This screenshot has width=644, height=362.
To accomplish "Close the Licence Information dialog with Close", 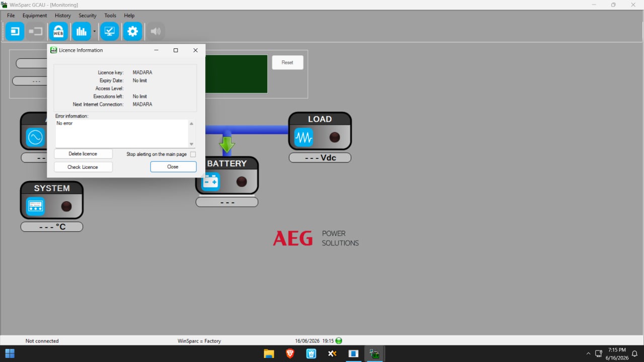I will tap(173, 167).
